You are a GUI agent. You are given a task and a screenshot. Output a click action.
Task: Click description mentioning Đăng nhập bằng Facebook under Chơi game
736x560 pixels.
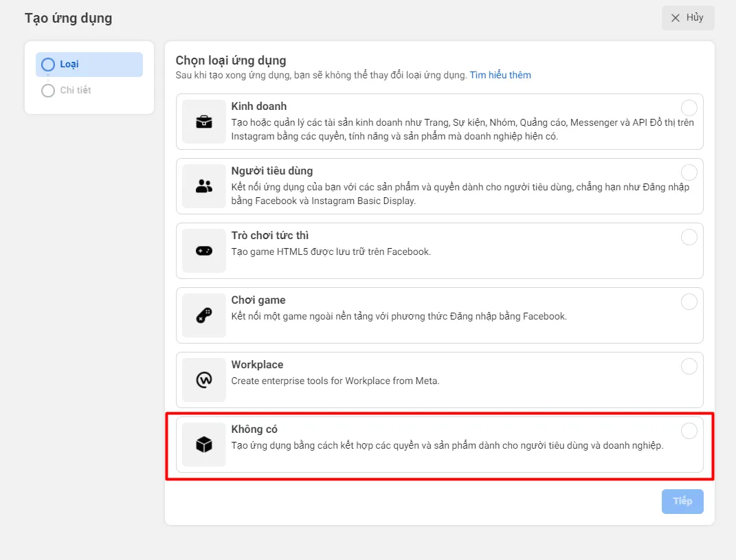(x=399, y=316)
